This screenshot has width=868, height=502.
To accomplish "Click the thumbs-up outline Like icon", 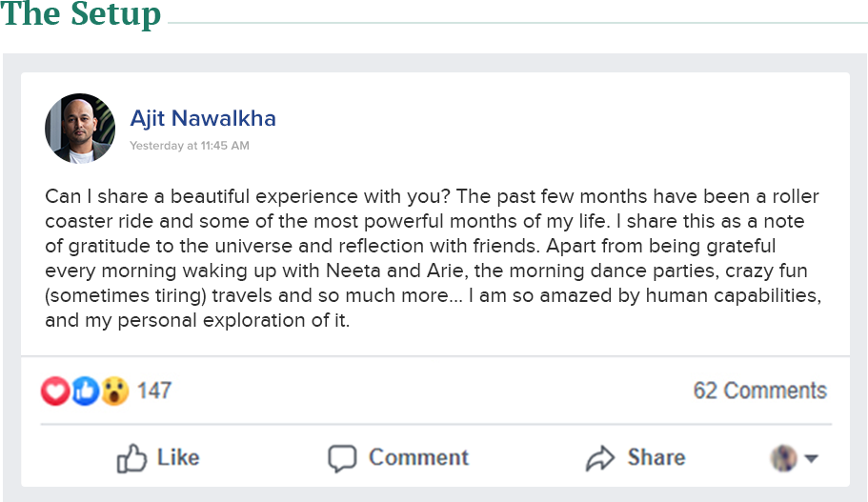I will pyautogui.click(x=131, y=458).
